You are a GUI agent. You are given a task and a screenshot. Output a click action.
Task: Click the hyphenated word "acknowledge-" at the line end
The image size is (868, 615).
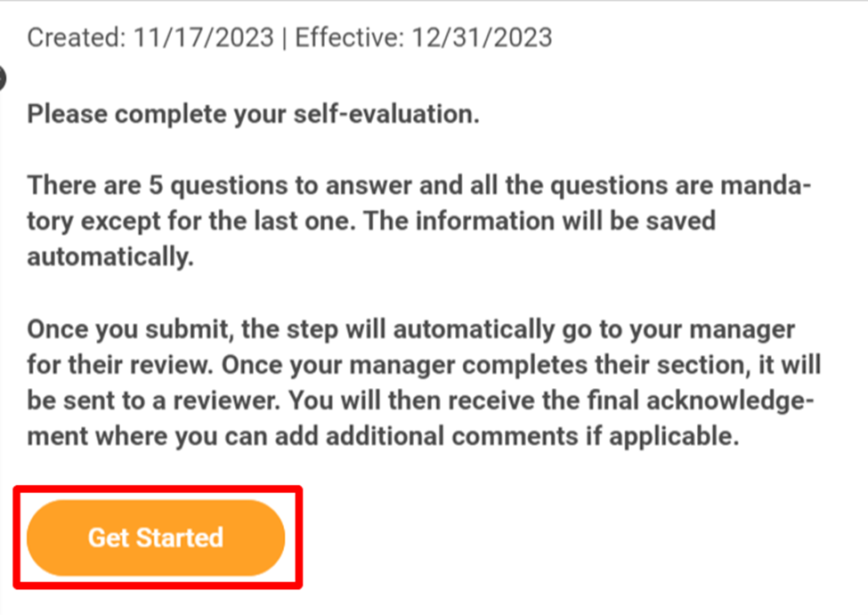pos(730,401)
